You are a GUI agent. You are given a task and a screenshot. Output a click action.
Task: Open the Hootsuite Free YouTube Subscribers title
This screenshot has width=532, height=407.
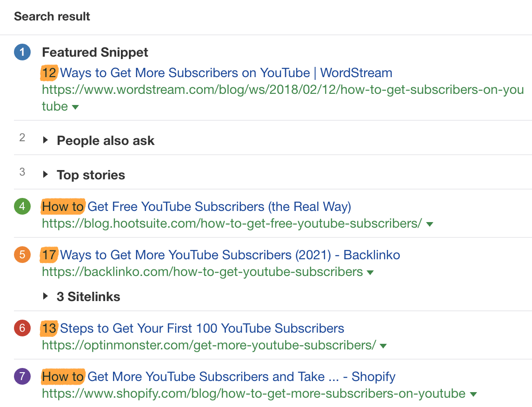tap(219, 206)
